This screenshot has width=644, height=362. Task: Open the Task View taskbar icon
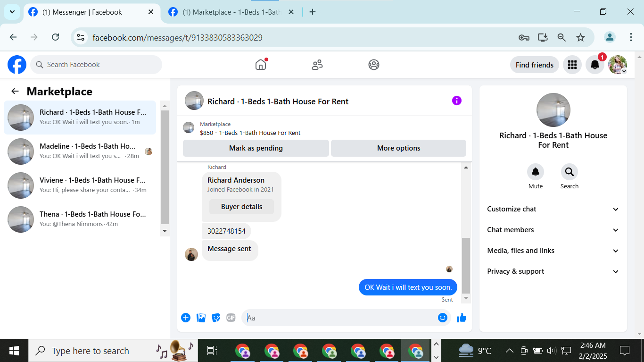click(x=212, y=351)
